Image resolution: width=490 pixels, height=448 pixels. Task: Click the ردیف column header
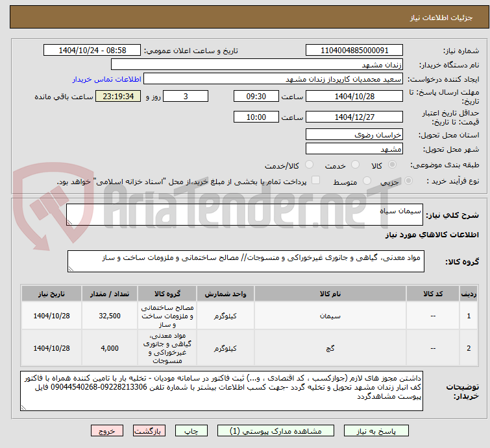(x=469, y=294)
